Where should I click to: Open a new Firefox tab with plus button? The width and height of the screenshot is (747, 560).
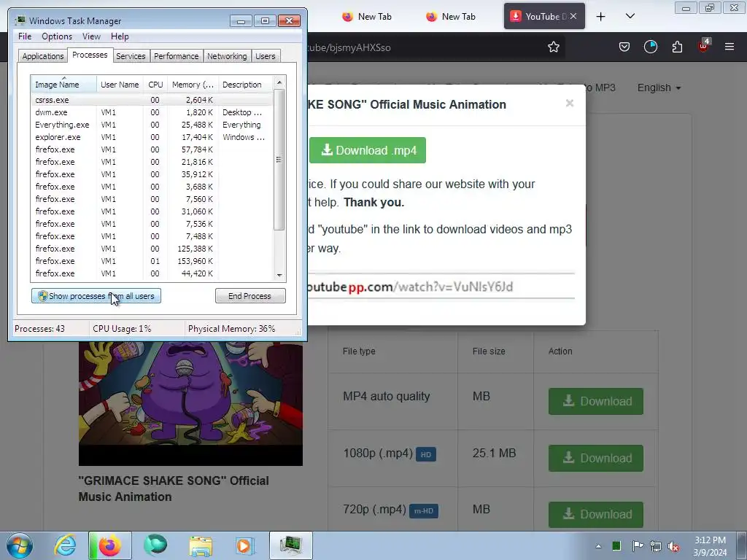tap(601, 17)
